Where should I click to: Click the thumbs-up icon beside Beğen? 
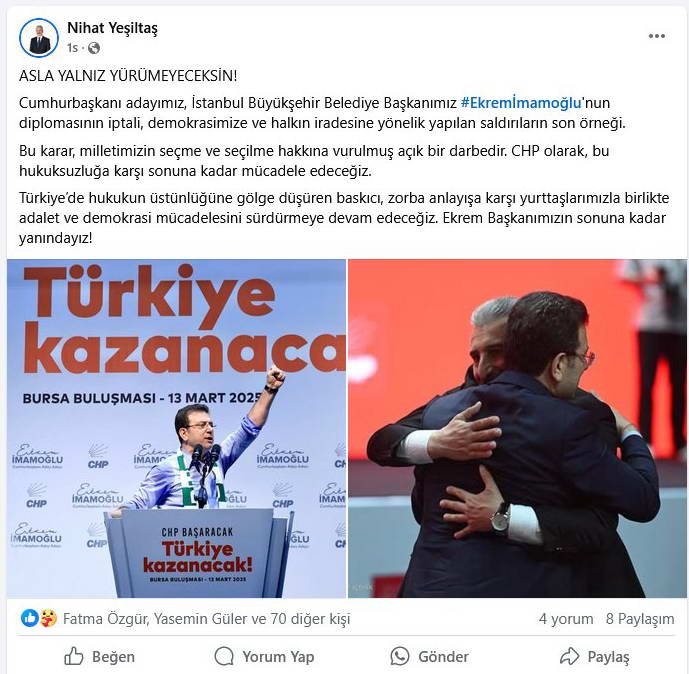coord(73,656)
